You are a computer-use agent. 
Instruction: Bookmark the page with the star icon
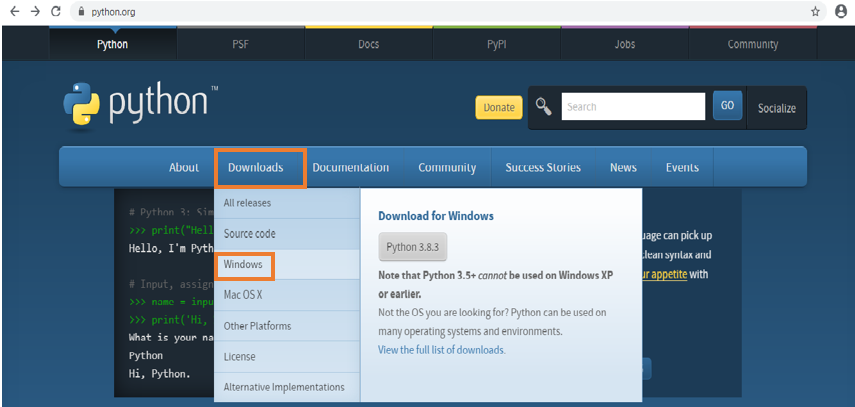815,11
